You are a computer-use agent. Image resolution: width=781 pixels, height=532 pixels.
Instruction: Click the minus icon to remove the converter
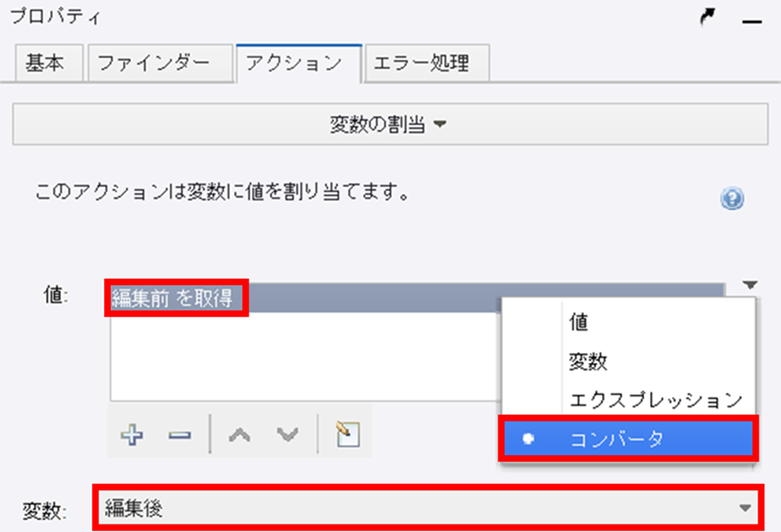(180, 435)
